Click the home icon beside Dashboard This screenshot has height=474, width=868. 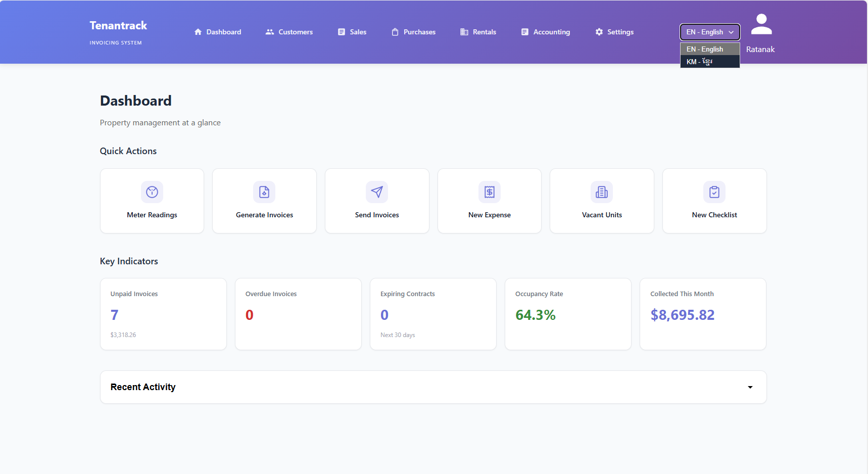(198, 32)
